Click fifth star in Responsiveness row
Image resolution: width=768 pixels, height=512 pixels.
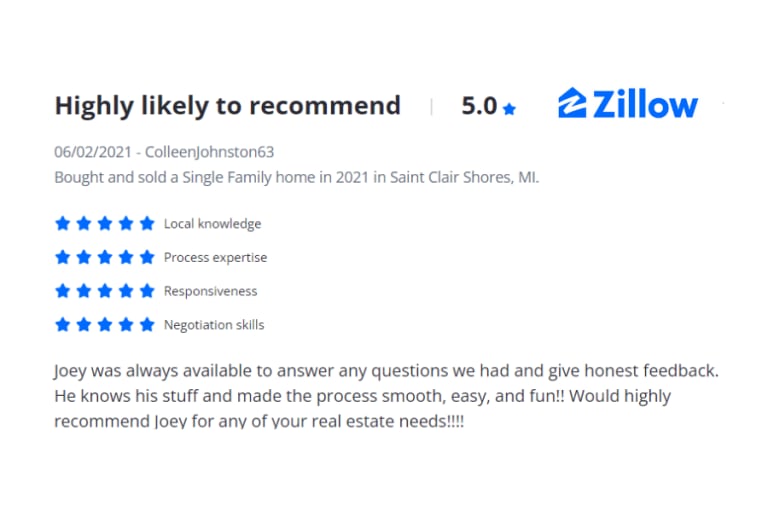147,291
